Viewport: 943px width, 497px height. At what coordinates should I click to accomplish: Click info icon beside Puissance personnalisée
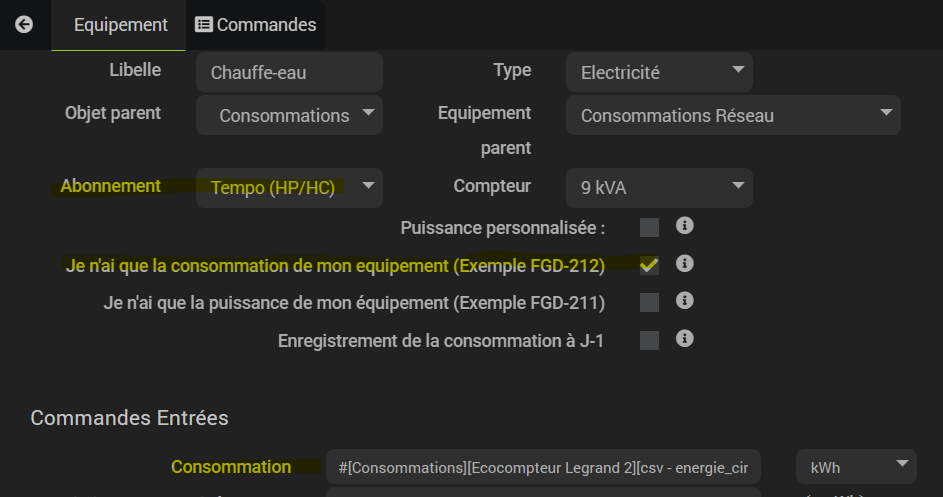tap(685, 226)
